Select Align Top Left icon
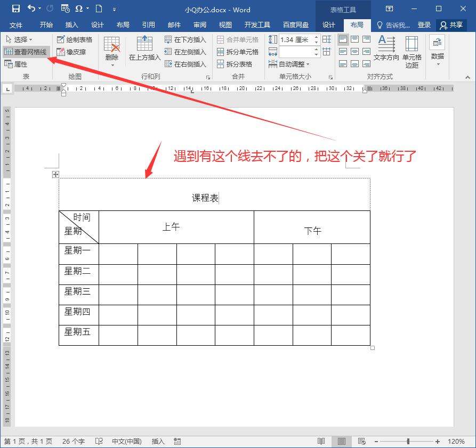Image resolution: width=476 pixels, height=448 pixels. click(x=343, y=39)
